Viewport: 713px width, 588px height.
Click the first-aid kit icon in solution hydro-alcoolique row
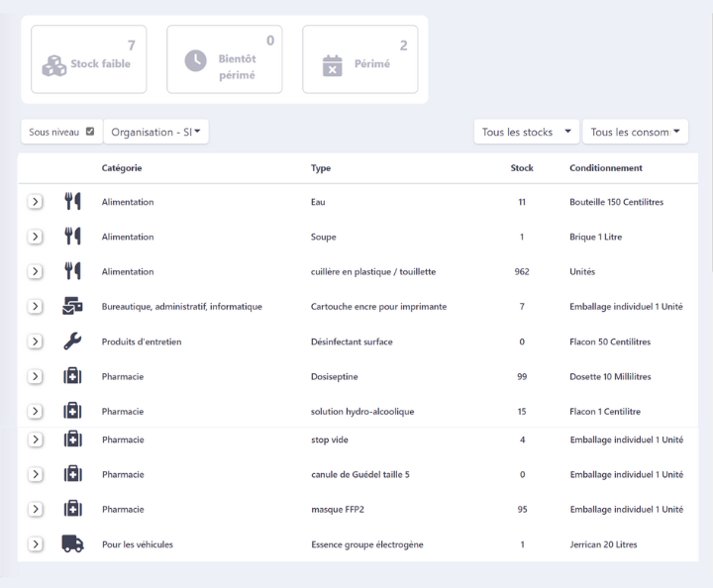72,411
